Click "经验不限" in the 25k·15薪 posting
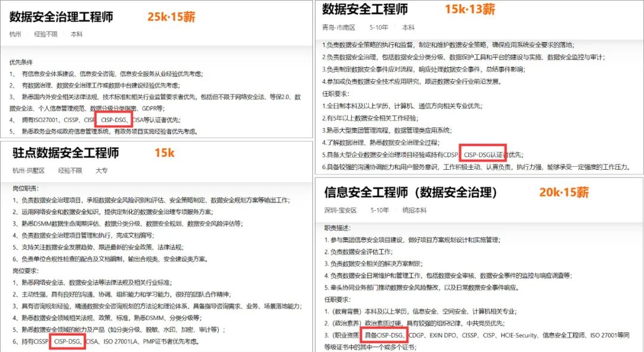The image size is (644, 352). (x=45, y=34)
